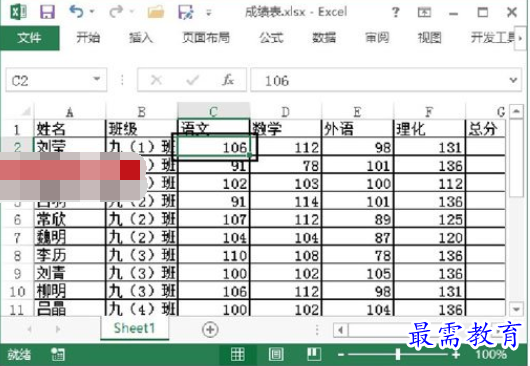Expand the formula bar
This screenshot has height=366, width=530.
(x=513, y=80)
